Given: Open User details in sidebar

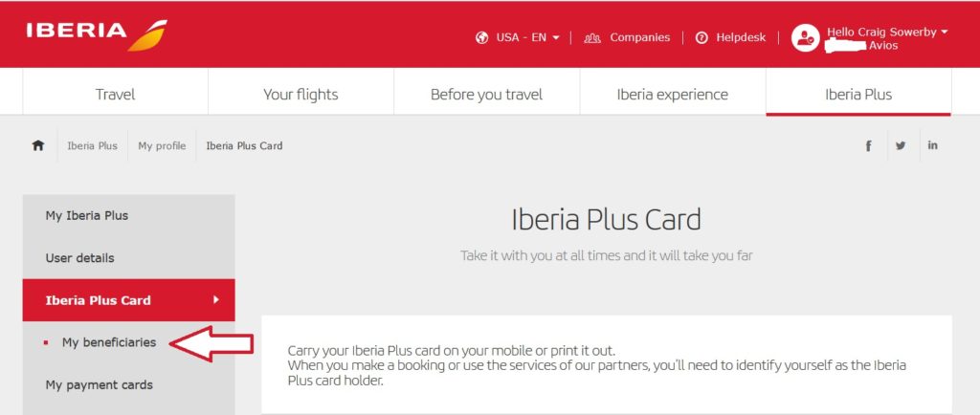Looking at the screenshot, I should (x=79, y=258).
